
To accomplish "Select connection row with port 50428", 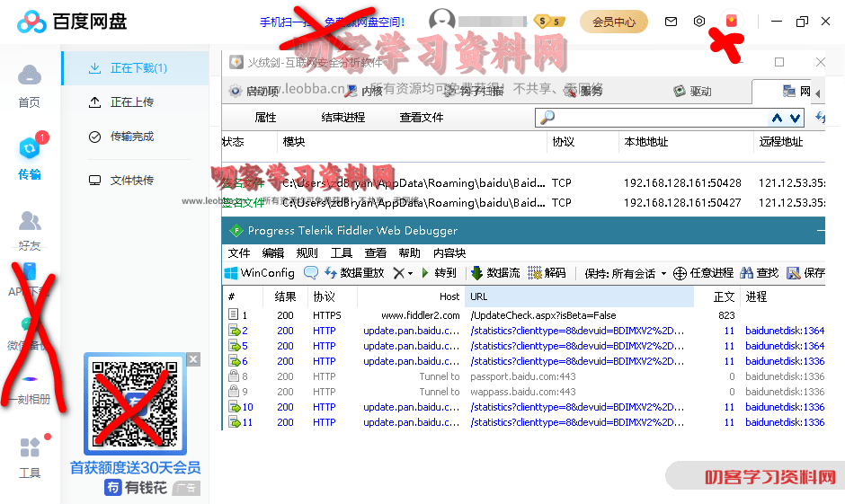I will click(523, 183).
